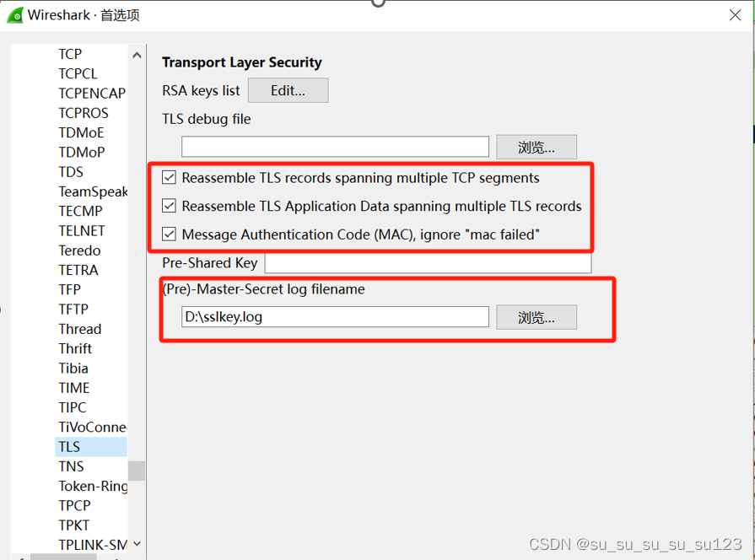Browse for a TLS debug file
755x560 pixels.
(x=537, y=146)
